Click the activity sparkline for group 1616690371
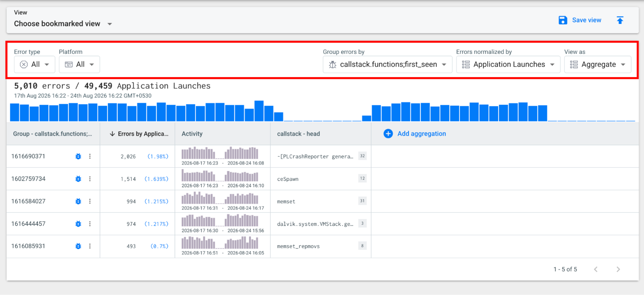Screen dimensions: 644x295 [220, 153]
